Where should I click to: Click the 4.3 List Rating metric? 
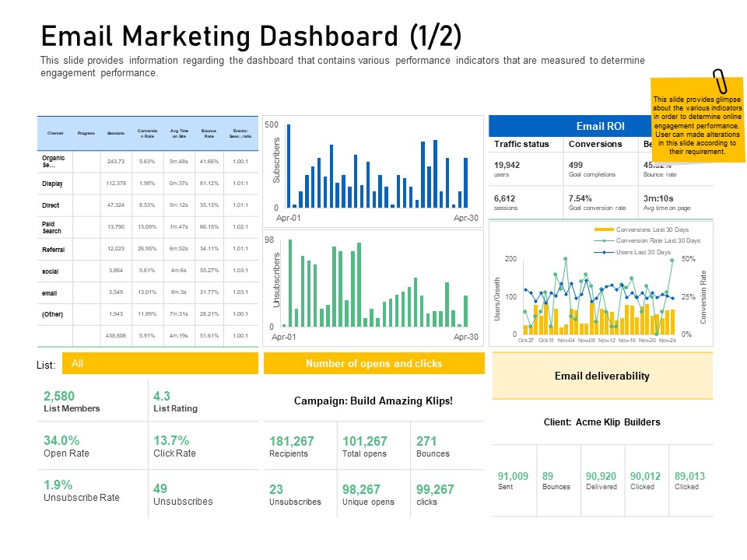tap(175, 401)
